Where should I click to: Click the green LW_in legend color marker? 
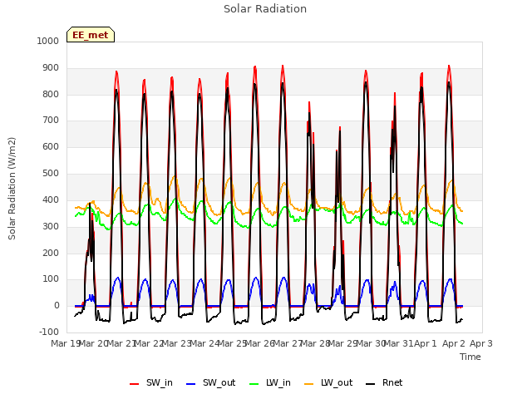tap(254, 384)
